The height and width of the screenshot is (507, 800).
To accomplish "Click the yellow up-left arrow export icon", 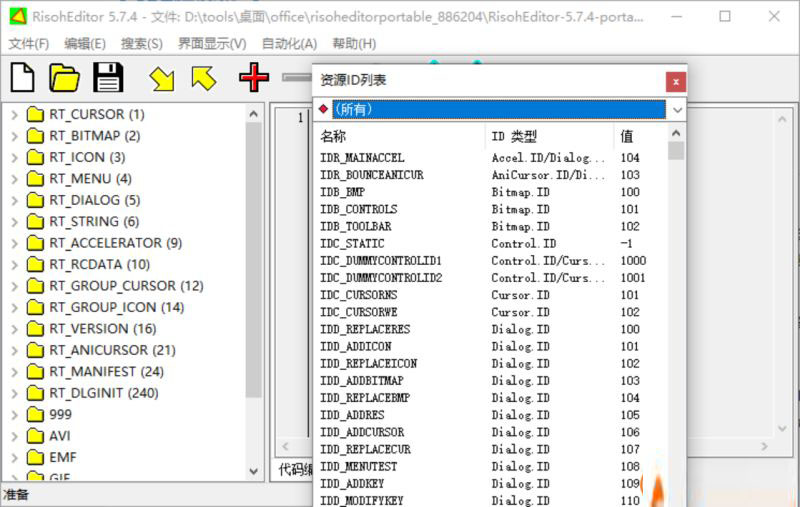I will 204,78.
